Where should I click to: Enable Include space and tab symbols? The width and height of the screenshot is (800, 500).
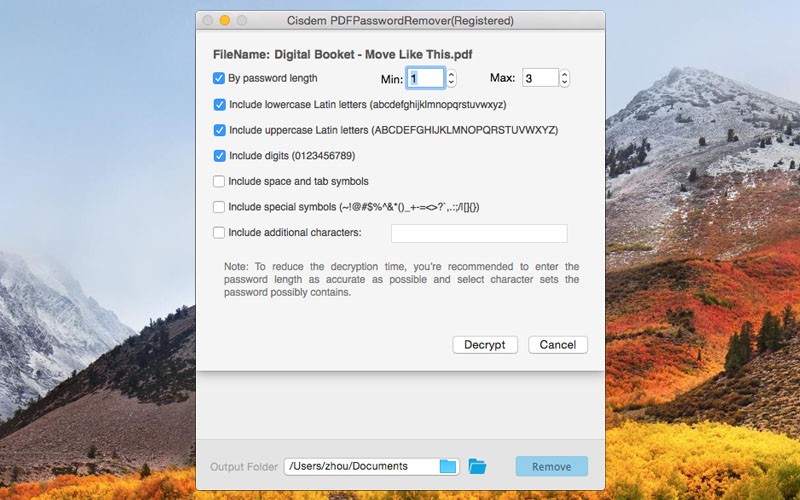219,181
